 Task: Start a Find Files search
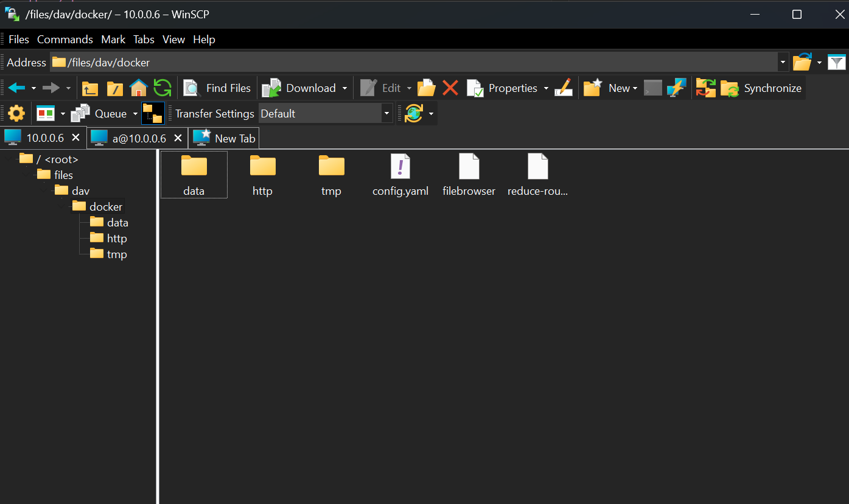217,88
